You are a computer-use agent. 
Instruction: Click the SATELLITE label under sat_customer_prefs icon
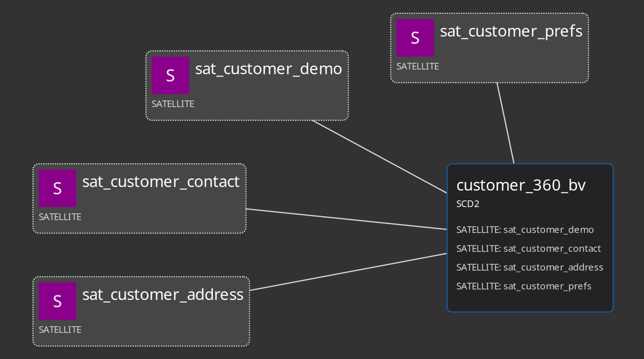point(418,66)
